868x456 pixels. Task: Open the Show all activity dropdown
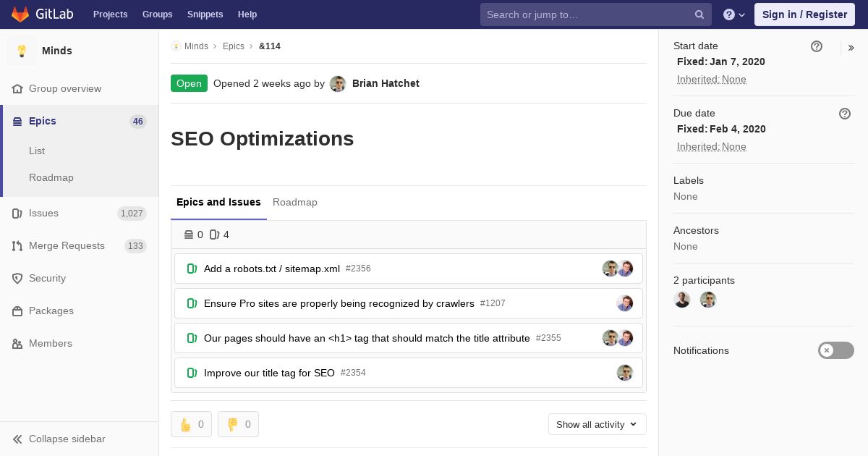point(597,424)
